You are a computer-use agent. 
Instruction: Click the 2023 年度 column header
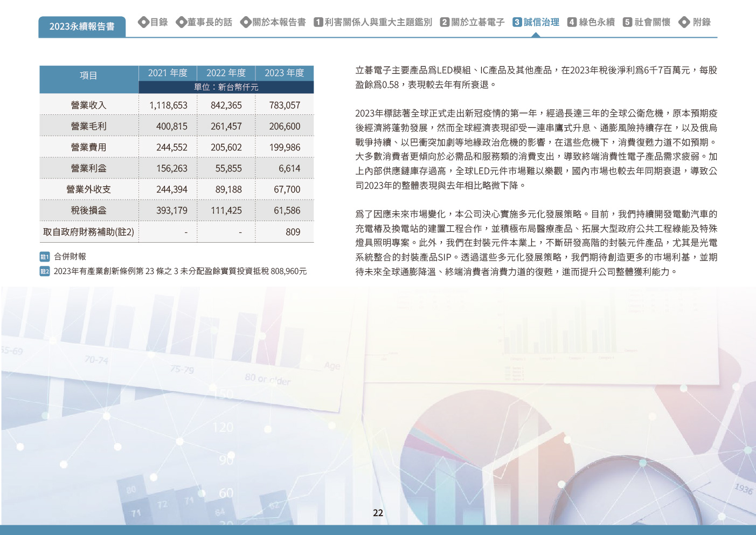[x=284, y=73]
